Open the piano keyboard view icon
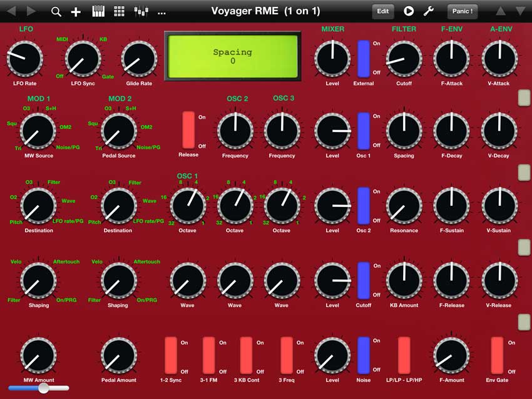The image size is (532, 399). coord(98,11)
